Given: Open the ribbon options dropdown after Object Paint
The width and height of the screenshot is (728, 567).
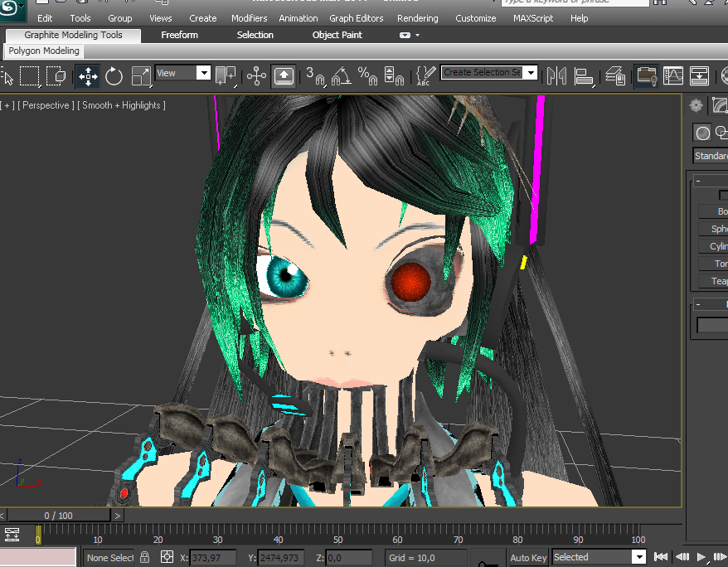Looking at the screenshot, I should 410,36.
